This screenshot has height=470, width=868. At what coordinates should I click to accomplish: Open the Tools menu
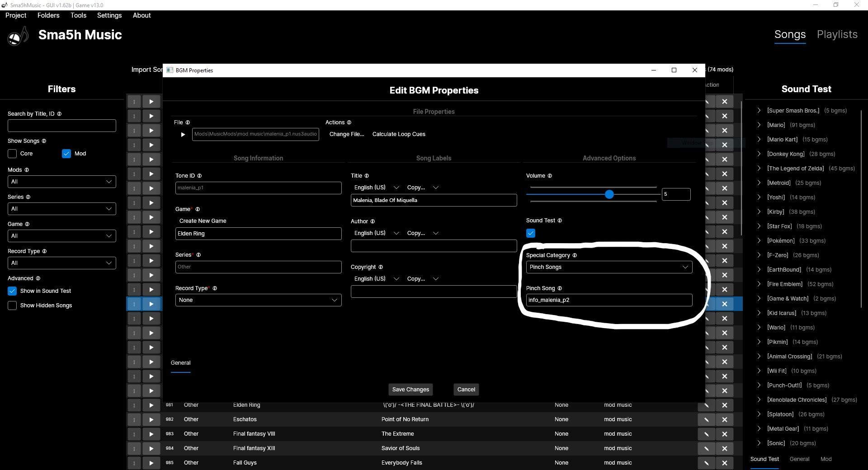coord(78,15)
